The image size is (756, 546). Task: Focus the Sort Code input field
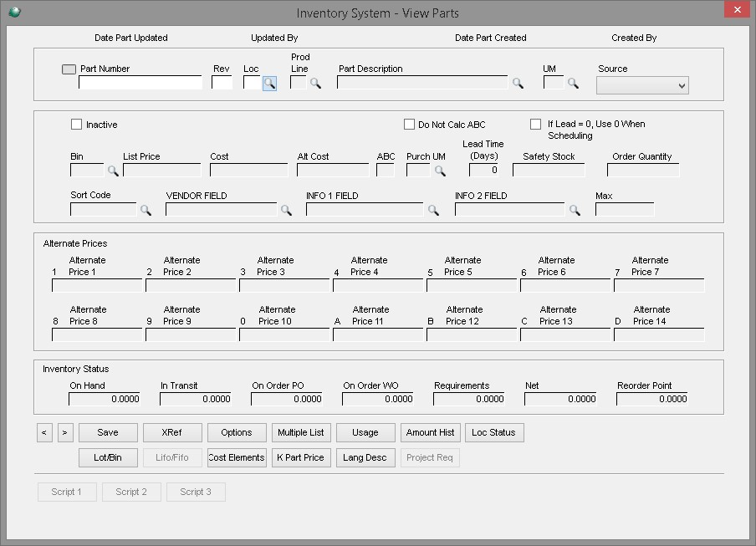(103, 210)
